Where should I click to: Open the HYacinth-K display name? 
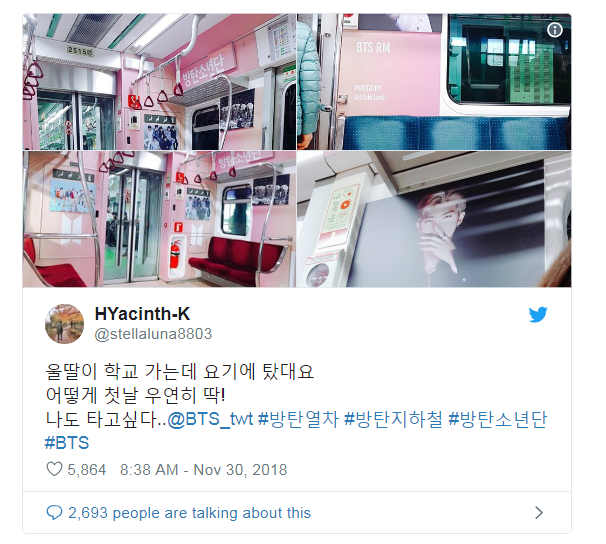(x=142, y=314)
